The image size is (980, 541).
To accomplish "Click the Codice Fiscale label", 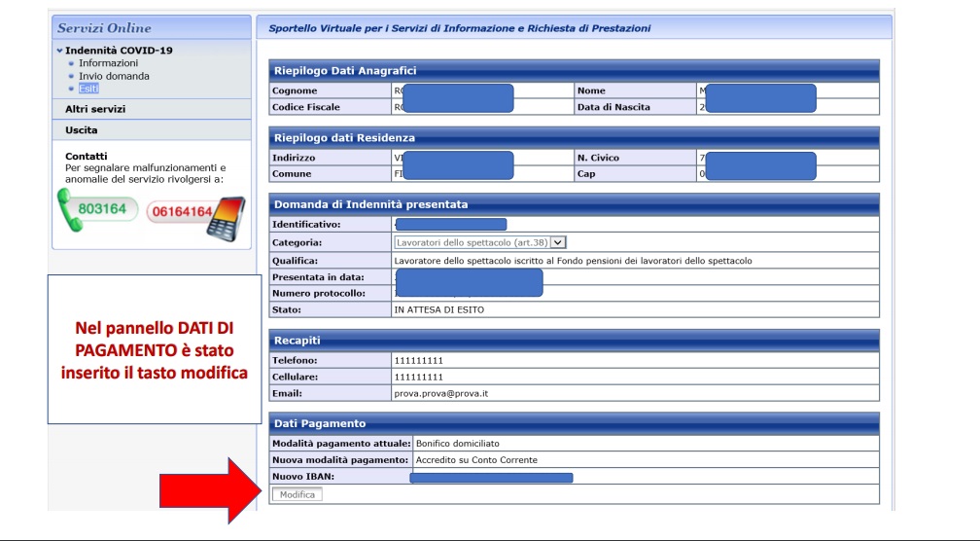I will coord(305,107).
